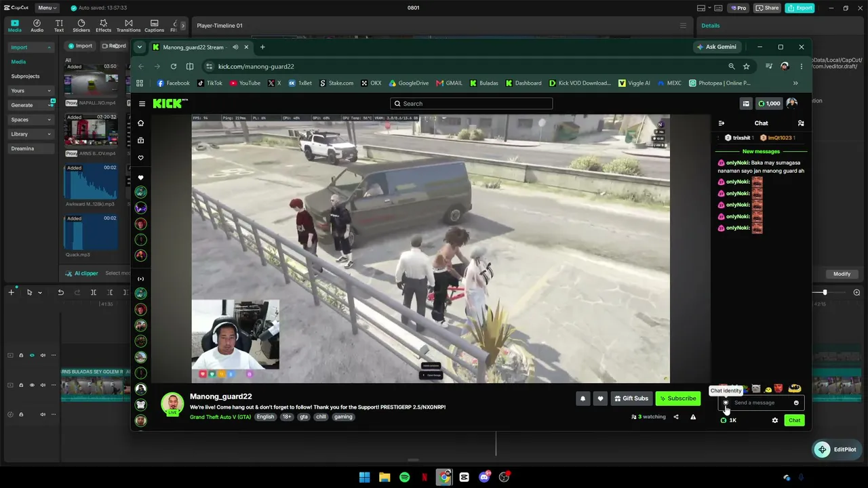
Task: Toggle the lock on the second video track
Action: point(21,385)
